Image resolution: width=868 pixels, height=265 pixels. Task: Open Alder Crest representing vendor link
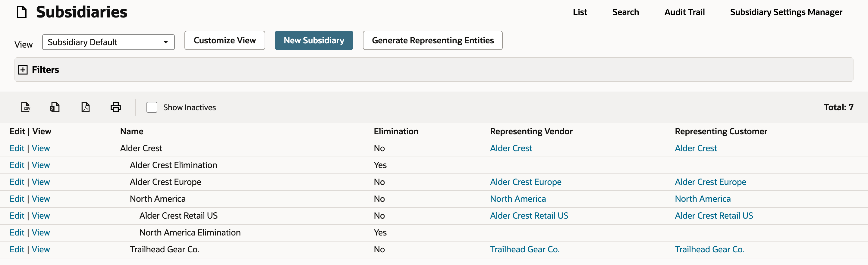point(511,148)
